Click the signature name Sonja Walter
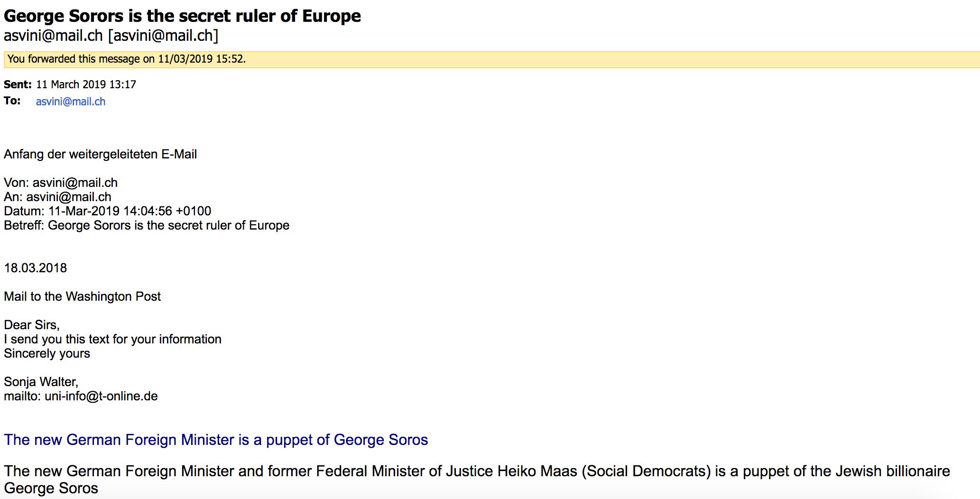Viewport: 980px width, 499px height. point(41,382)
